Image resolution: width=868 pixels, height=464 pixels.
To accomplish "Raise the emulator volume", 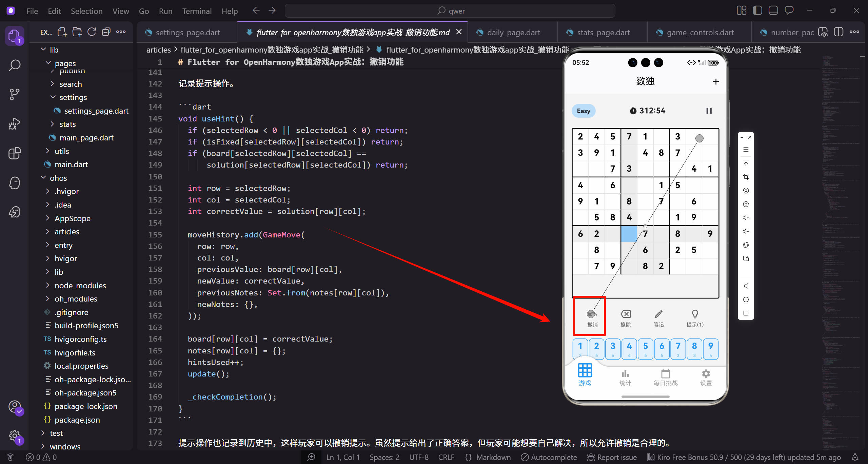I will [746, 218].
